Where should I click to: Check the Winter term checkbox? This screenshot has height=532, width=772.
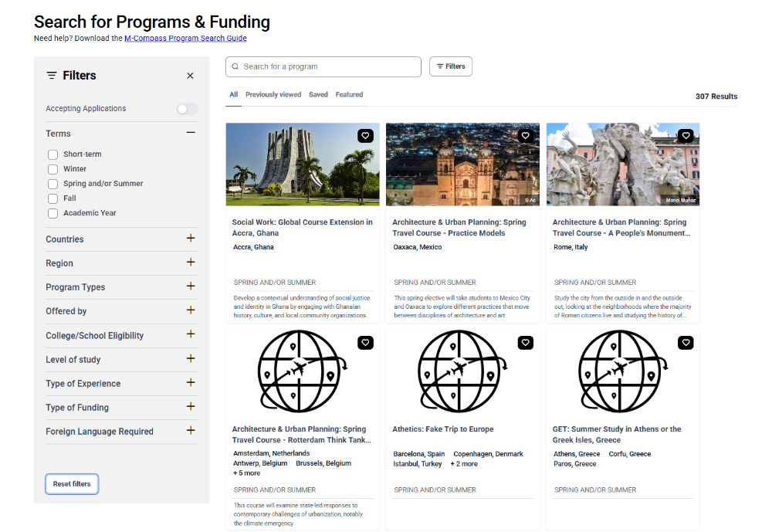(x=52, y=168)
